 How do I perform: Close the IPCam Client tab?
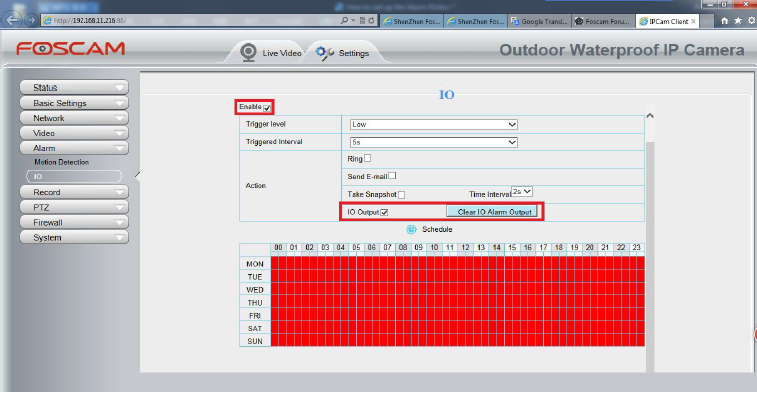coord(694,21)
